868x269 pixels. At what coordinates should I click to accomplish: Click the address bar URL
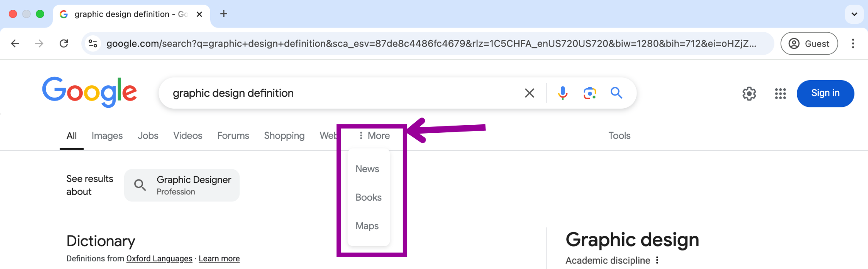coord(431,43)
